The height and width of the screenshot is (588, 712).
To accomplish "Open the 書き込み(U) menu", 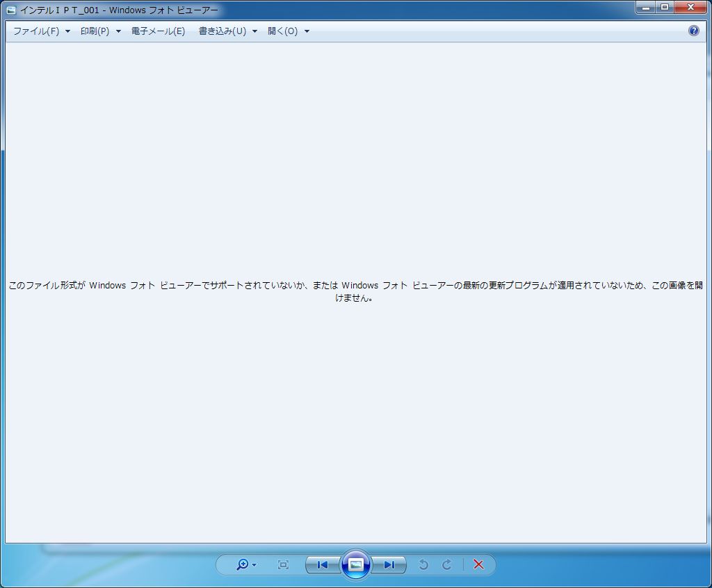I will (222, 31).
